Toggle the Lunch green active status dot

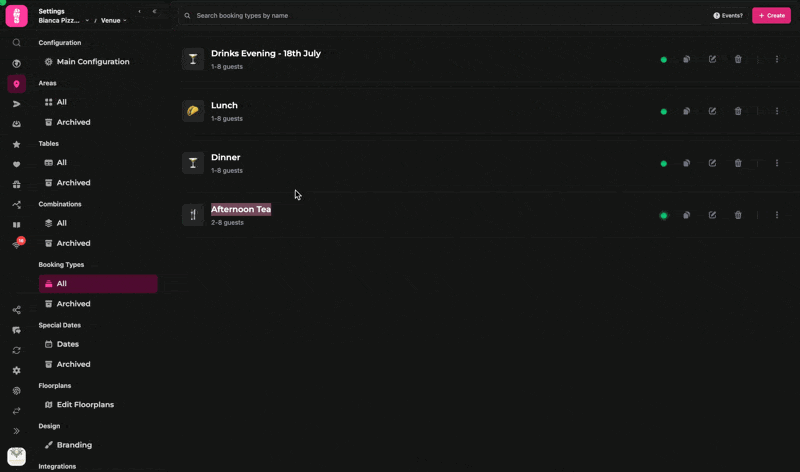point(663,111)
